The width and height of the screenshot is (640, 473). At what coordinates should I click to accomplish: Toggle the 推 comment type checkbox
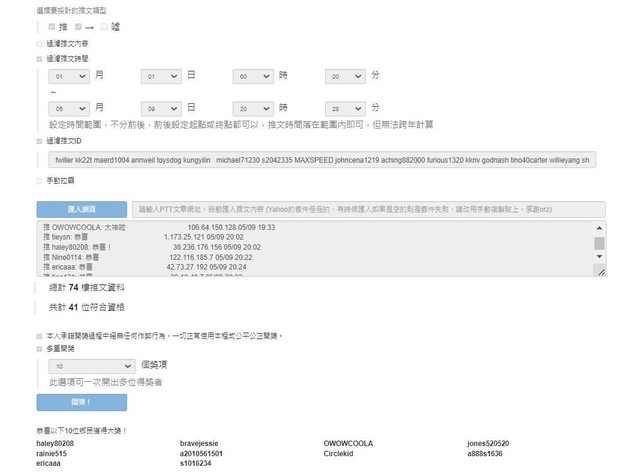53,27
